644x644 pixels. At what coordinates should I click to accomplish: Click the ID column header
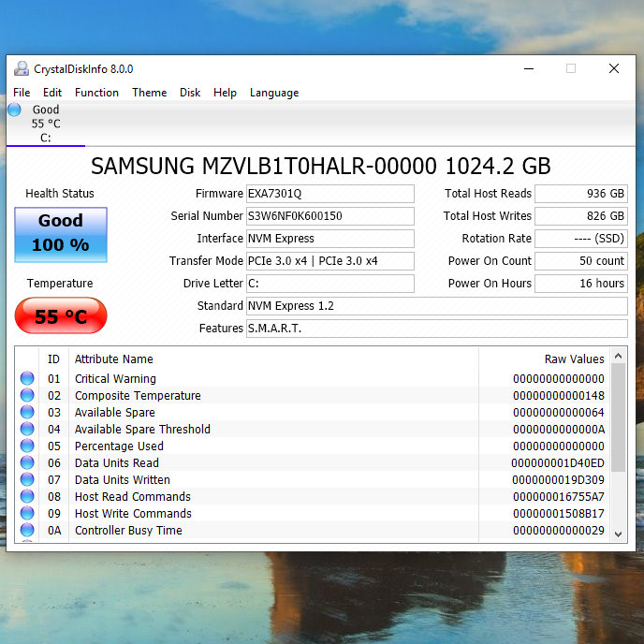[x=53, y=359]
